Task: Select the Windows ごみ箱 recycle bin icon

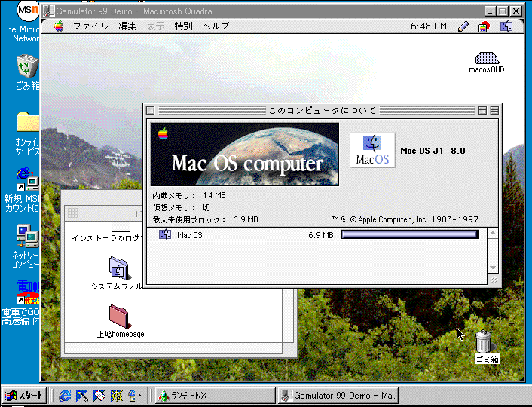Action: pos(27,66)
